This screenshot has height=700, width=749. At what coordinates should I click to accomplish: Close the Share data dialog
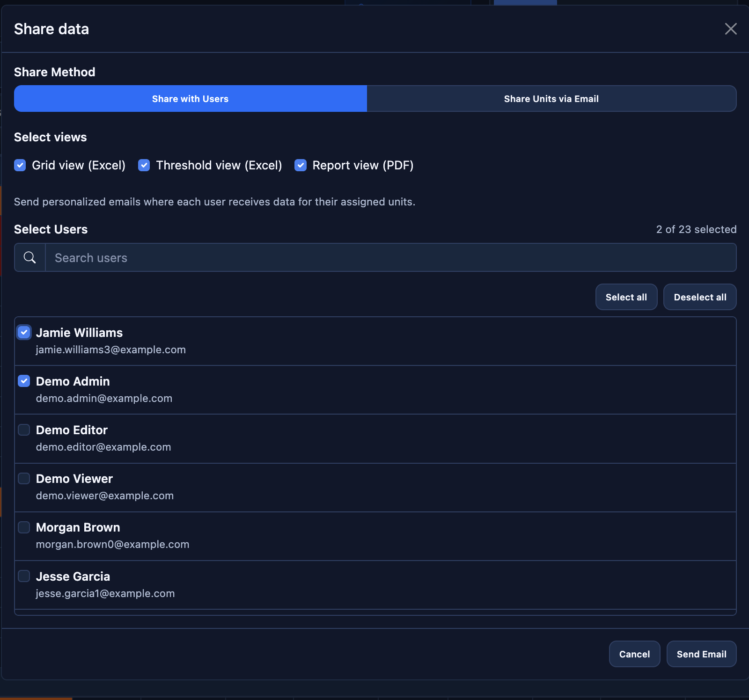tap(730, 29)
